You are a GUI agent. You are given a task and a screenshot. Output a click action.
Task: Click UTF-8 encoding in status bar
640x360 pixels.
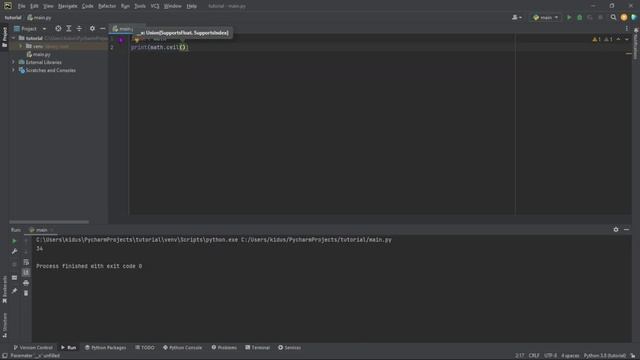coord(550,356)
